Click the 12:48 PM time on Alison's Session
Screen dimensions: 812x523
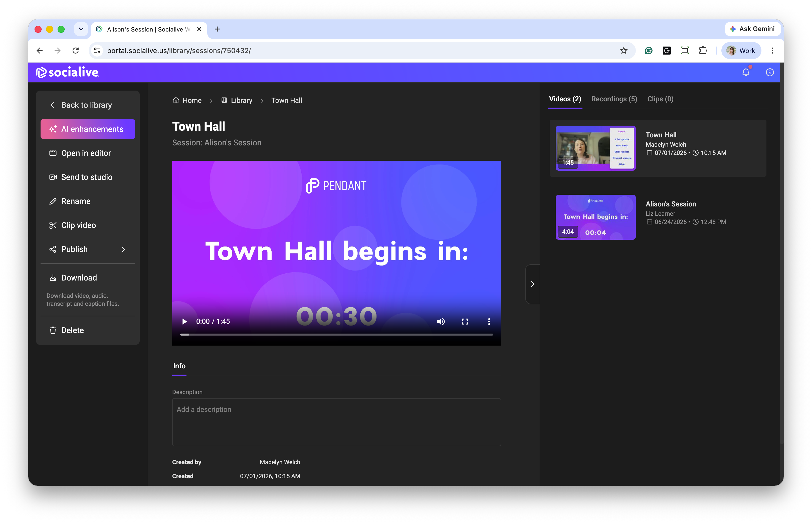[x=713, y=222]
